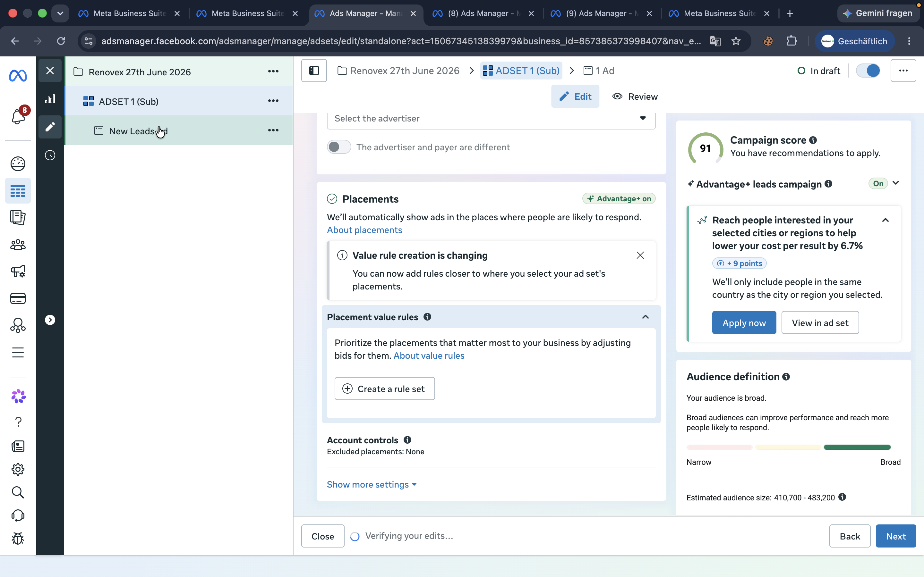Toggle the ad set on/off switch
Viewport: 924px width, 577px height.
tap(868, 71)
